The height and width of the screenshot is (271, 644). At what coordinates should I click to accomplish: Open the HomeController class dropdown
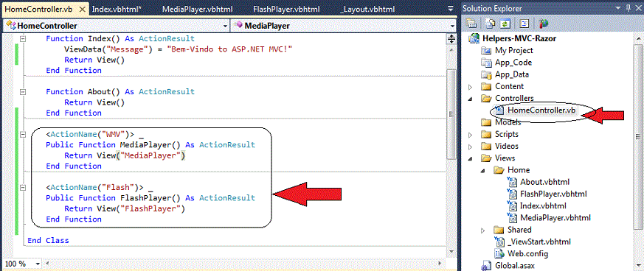[224, 26]
